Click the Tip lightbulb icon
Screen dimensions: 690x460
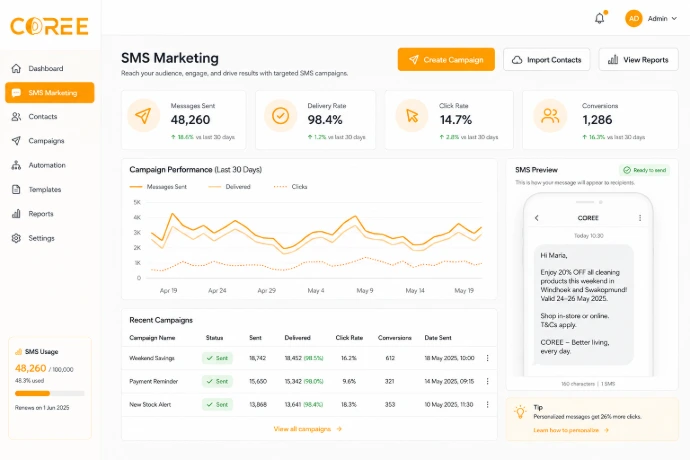tap(520, 412)
